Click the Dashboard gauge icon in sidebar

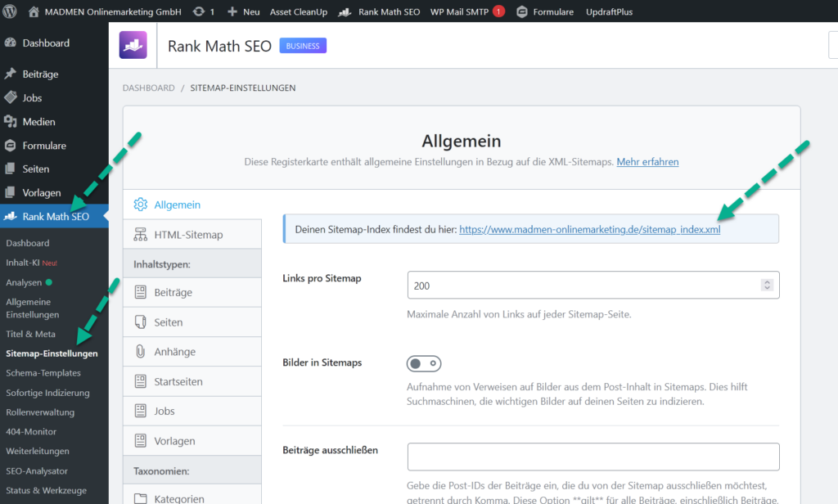pos(10,43)
